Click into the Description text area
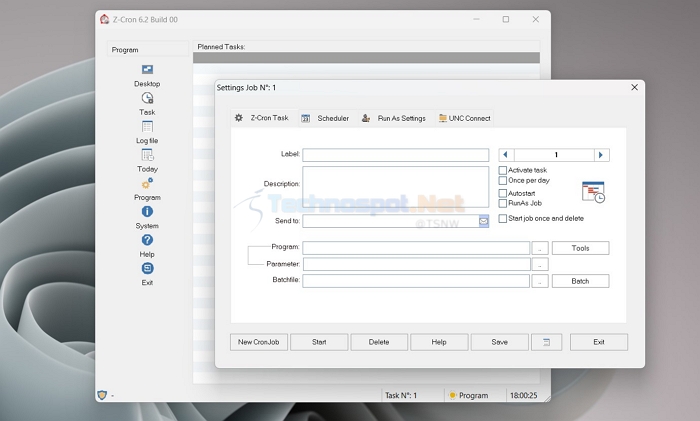700x421 pixels. pyautogui.click(x=396, y=187)
